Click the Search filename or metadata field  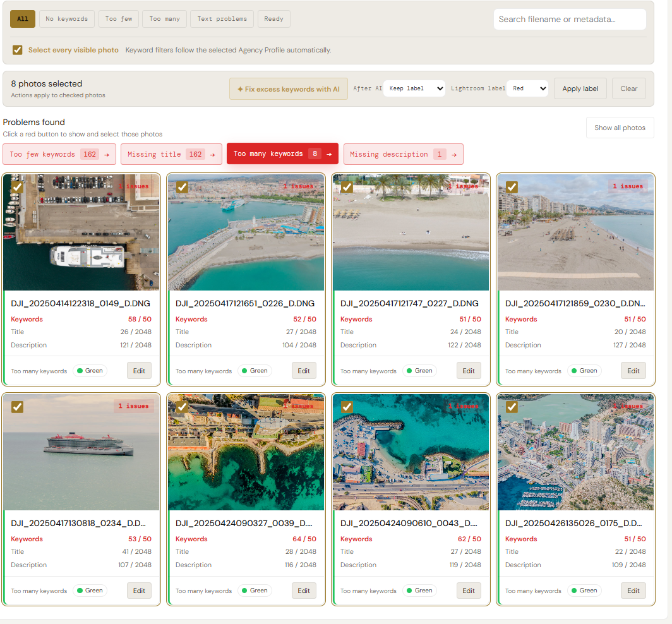click(570, 20)
